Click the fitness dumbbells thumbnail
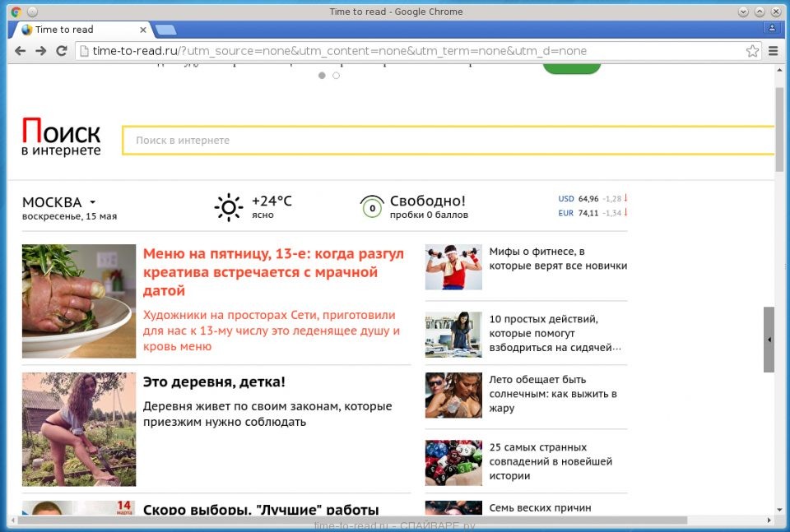Screen dimensions: 790x532 [x=453, y=267]
